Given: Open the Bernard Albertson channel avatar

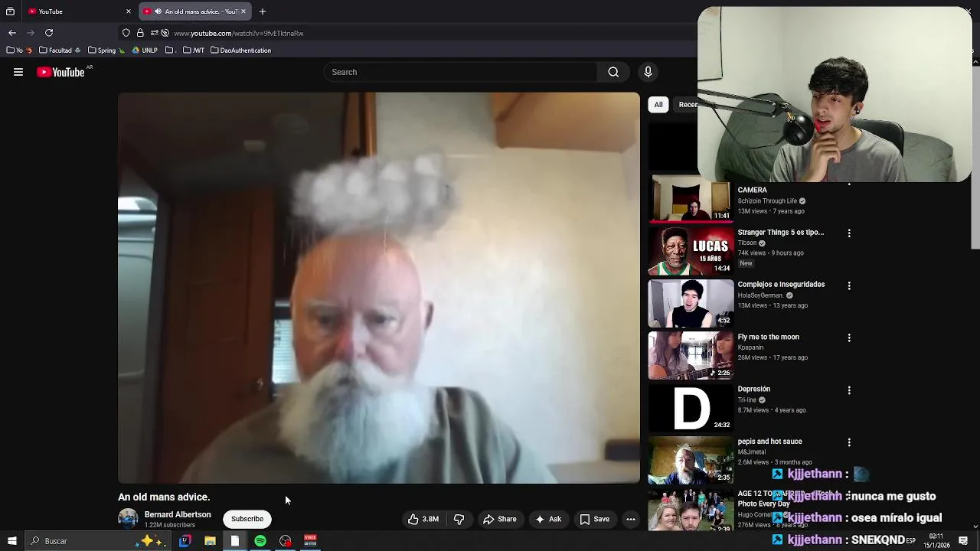Looking at the screenshot, I should point(128,519).
